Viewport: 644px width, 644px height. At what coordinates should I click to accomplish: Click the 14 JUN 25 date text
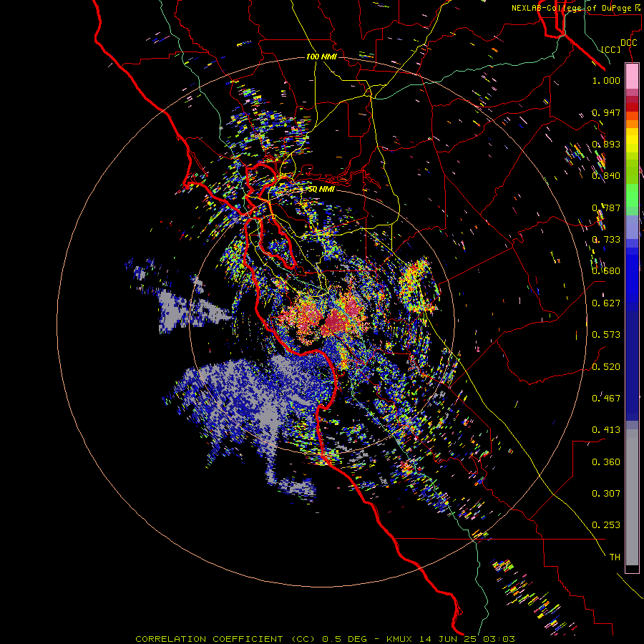[447, 639]
